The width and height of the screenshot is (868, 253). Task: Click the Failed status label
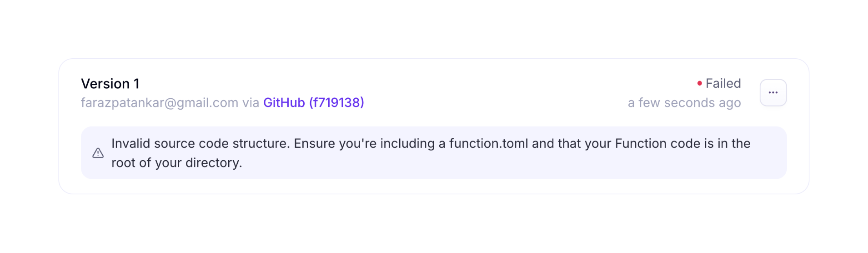[723, 83]
